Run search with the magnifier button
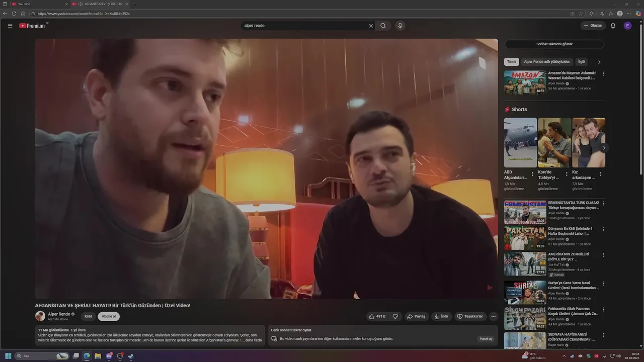The width and height of the screenshot is (644, 362). pos(383,26)
